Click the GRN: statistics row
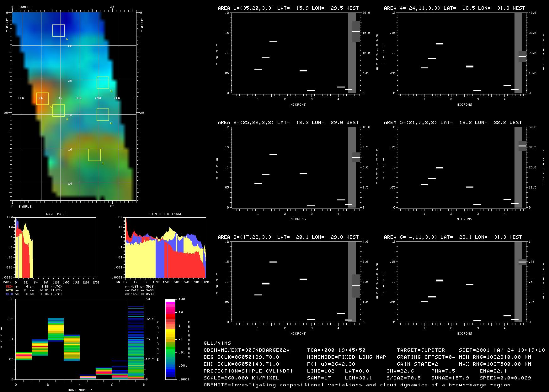 34,290
